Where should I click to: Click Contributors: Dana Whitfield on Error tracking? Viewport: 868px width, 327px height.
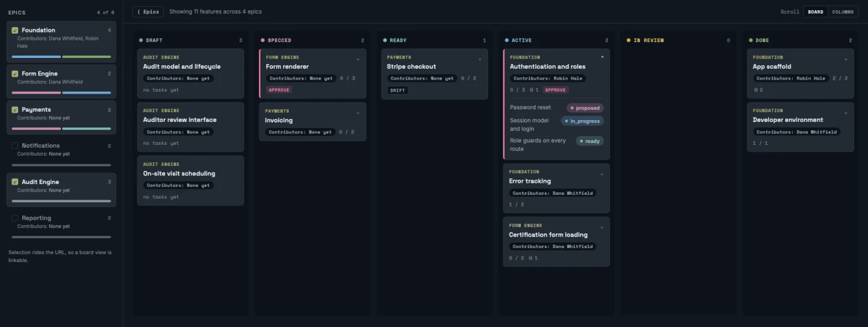553,193
